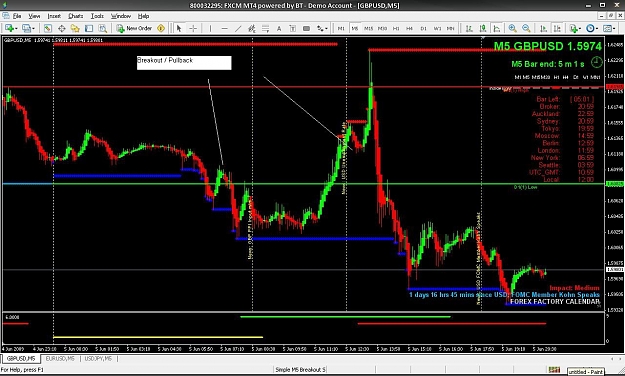The width and height of the screenshot is (625, 376).
Task: Toggle Auto Scroll on the chart
Action: coord(543,28)
